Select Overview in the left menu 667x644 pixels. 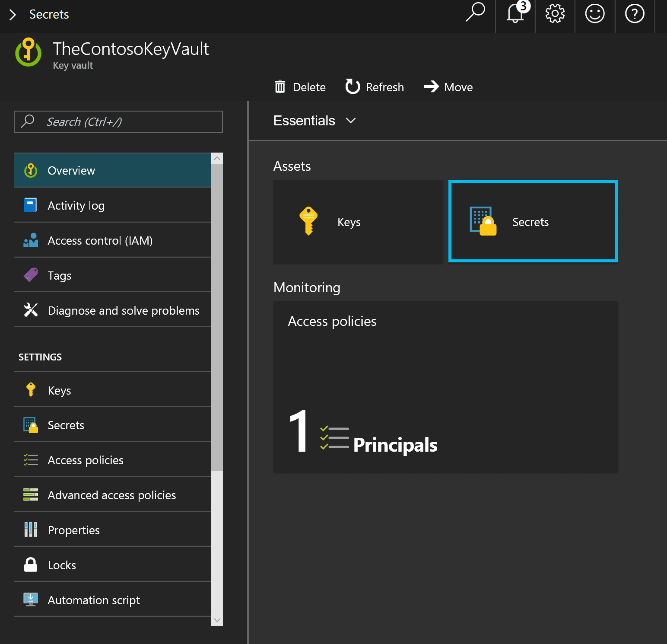[112, 170]
